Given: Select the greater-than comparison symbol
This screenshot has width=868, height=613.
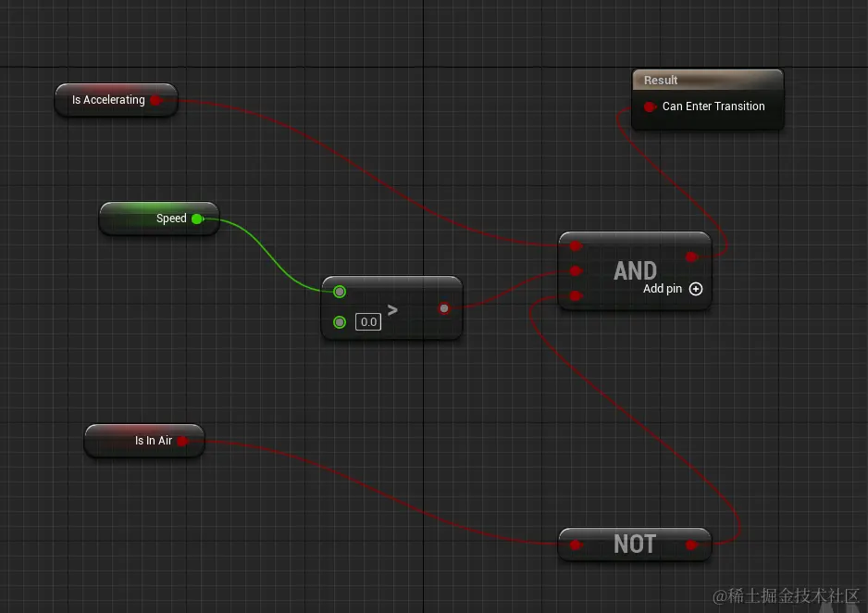Looking at the screenshot, I should tap(392, 309).
